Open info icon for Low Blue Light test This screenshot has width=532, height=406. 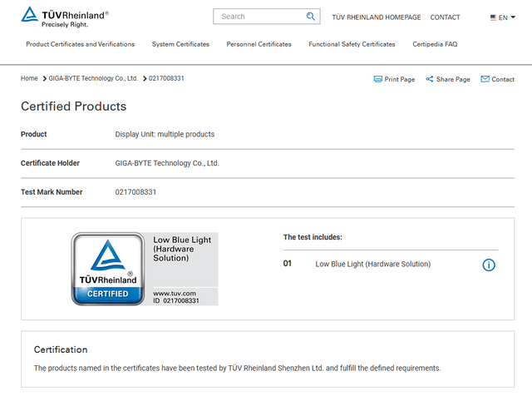point(489,265)
